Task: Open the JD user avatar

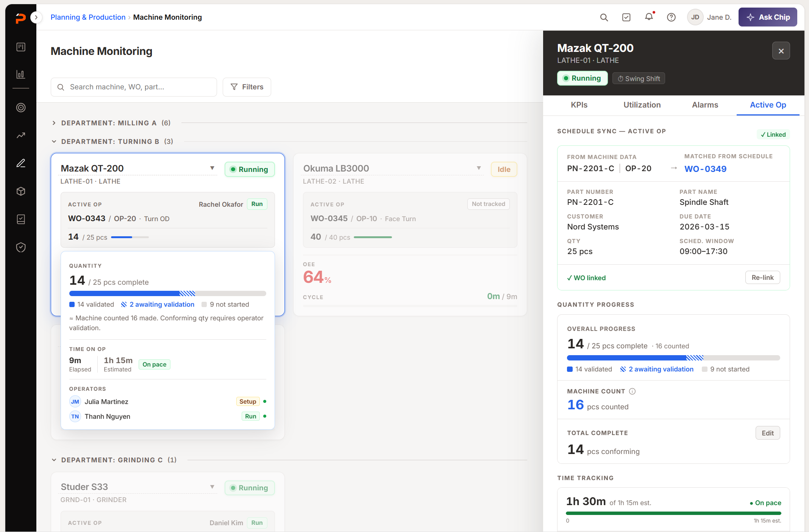Action: click(x=695, y=17)
